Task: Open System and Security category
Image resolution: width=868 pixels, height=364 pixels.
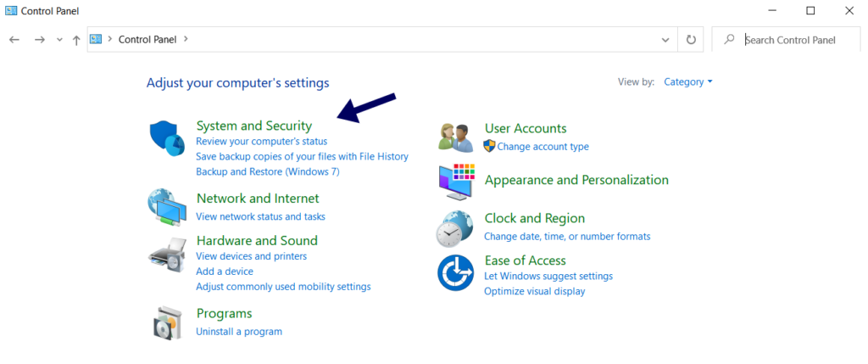Action: pyautogui.click(x=254, y=126)
